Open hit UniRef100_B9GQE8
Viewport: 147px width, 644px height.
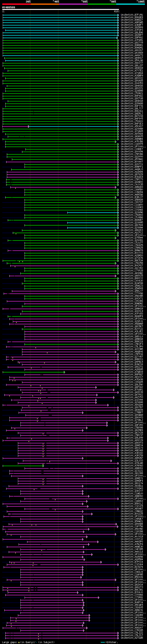point(132,17)
